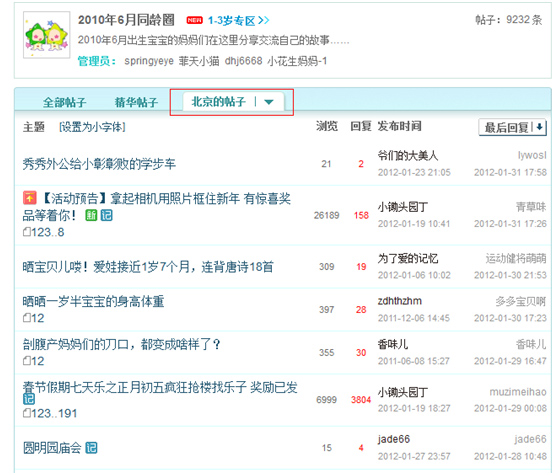Open post 晒晒一岁半宝宝的身高体重
Image resolution: width=558 pixels, height=475 pixels.
[x=93, y=301]
